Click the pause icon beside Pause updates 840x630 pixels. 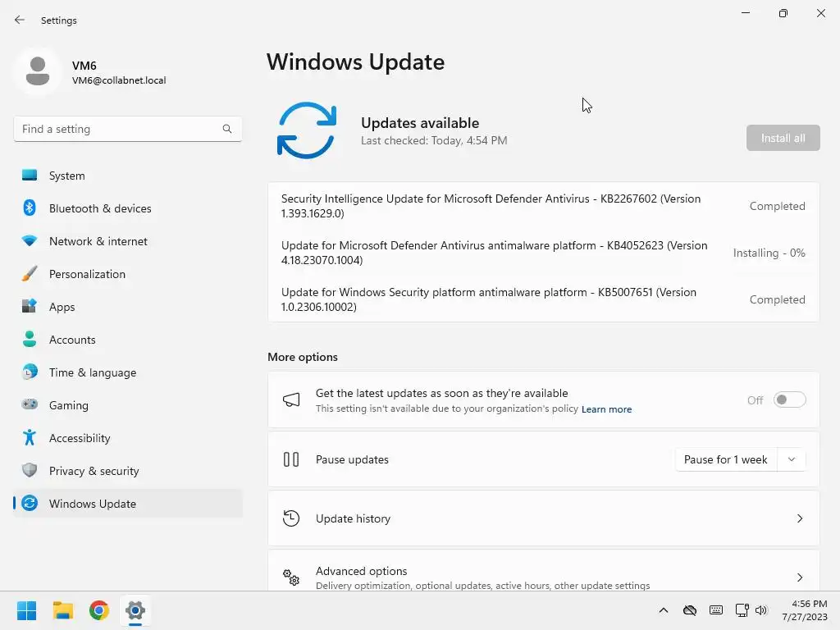click(x=291, y=459)
